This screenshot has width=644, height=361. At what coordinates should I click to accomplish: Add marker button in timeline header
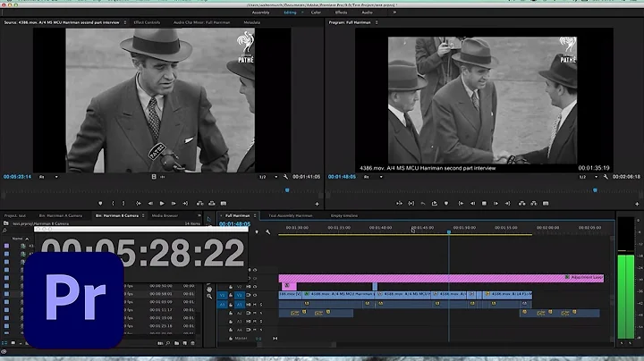[x=257, y=232]
